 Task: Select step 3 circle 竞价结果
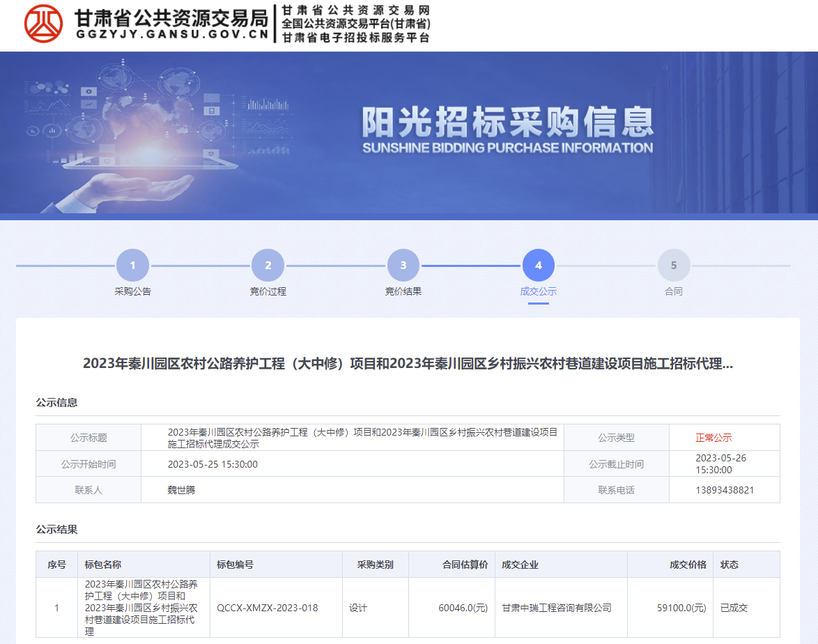point(403,265)
